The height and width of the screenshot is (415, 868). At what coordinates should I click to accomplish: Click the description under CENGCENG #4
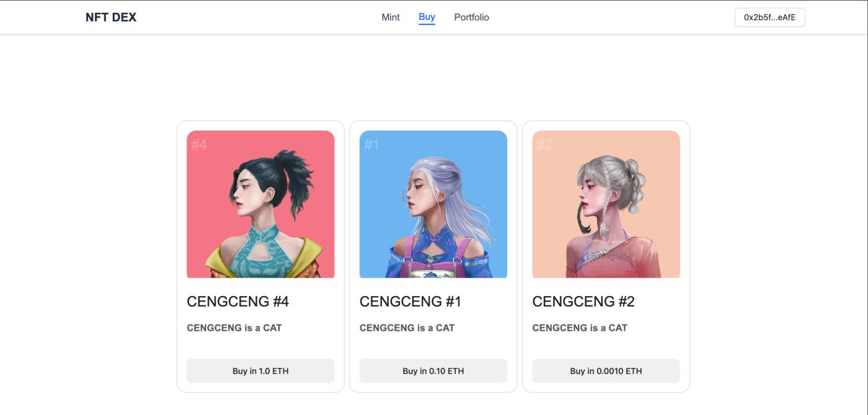[x=234, y=328]
